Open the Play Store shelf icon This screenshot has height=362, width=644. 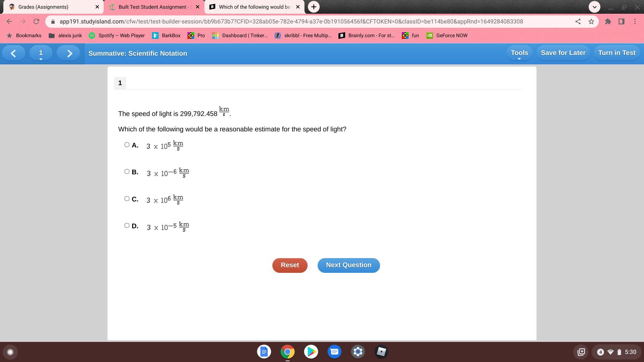tap(311, 352)
